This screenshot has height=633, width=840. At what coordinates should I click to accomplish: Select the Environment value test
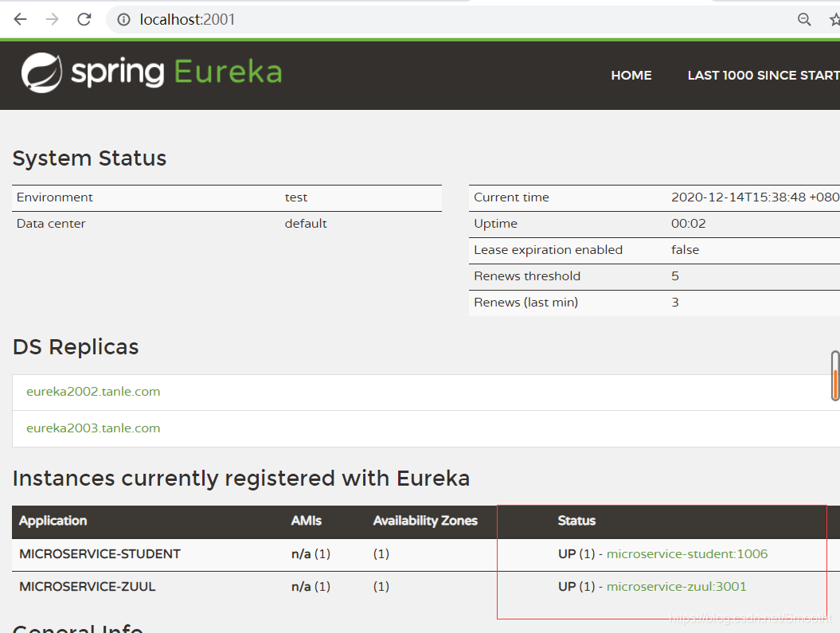[295, 197]
